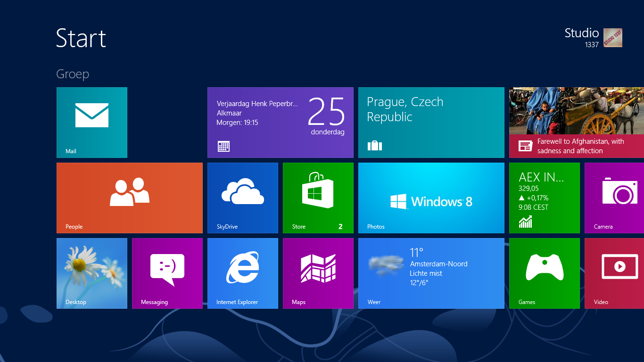Click the 11° temperature reading
This screenshot has height=362, width=644.
point(417,253)
